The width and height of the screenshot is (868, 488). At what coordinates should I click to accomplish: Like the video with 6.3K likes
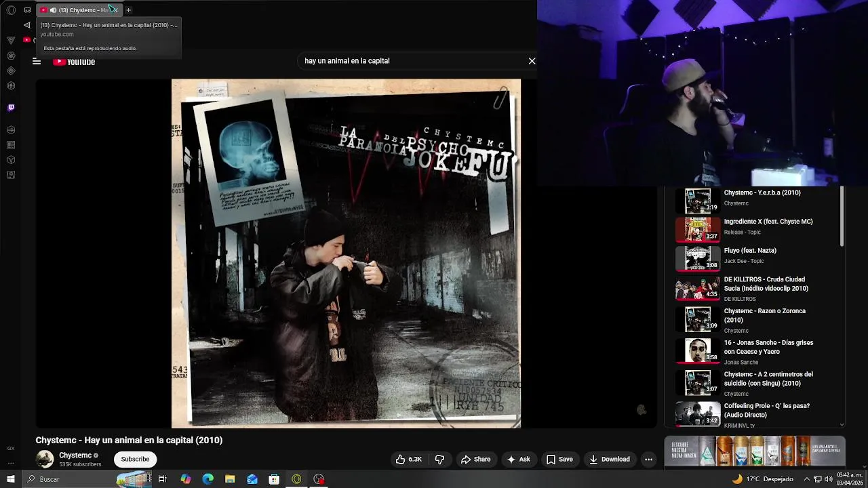click(x=409, y=459)
